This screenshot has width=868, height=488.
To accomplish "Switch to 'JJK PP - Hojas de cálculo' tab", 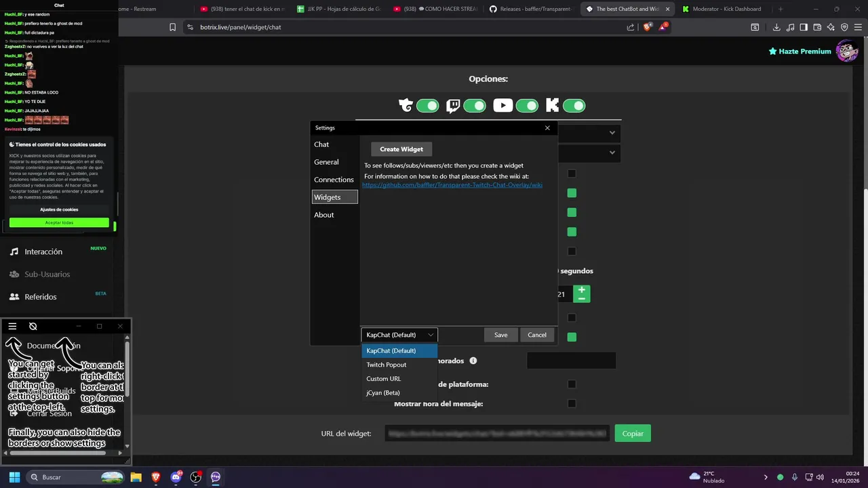I will [x=339, y=9].
